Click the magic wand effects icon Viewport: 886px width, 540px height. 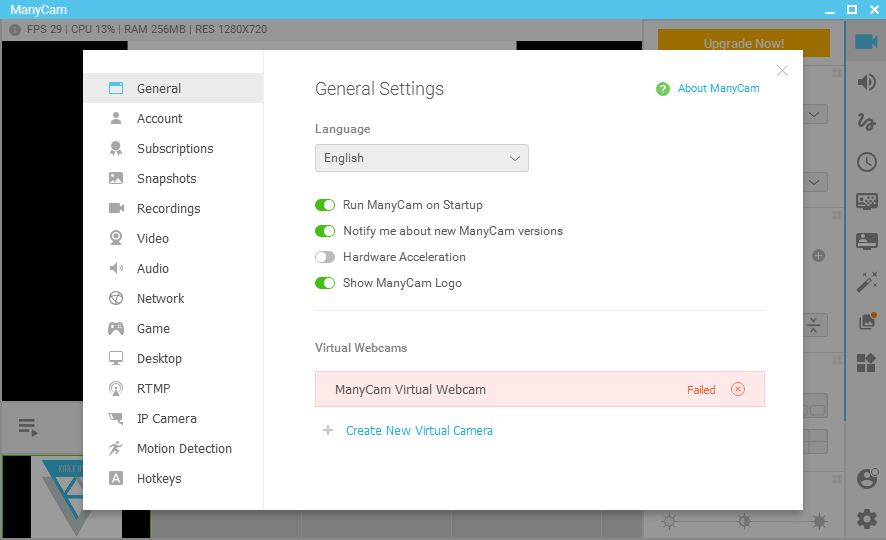866,282
